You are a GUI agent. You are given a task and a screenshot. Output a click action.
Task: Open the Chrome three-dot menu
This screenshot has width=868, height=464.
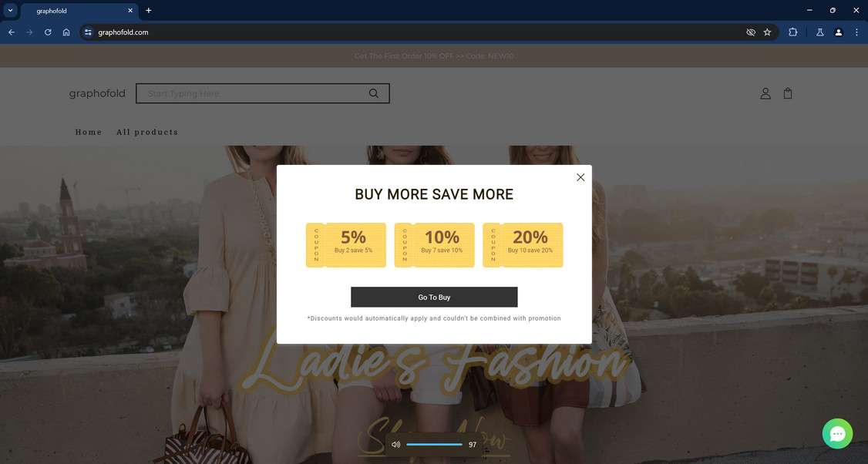(x=856, y=32)
